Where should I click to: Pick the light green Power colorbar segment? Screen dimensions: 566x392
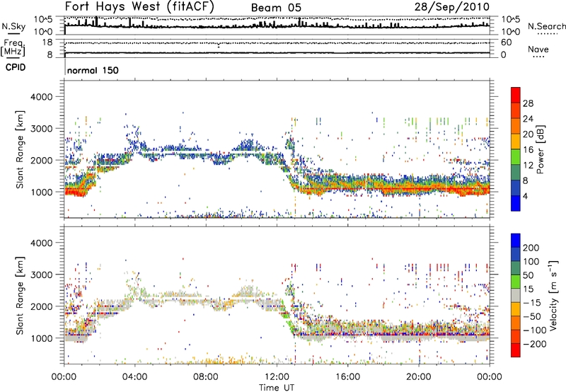point(516,157)
